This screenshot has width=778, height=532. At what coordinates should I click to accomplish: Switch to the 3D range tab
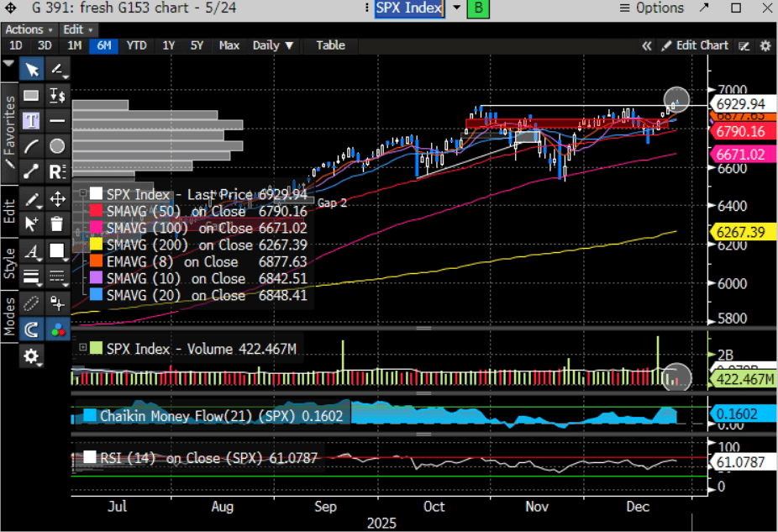click(45, 45)
